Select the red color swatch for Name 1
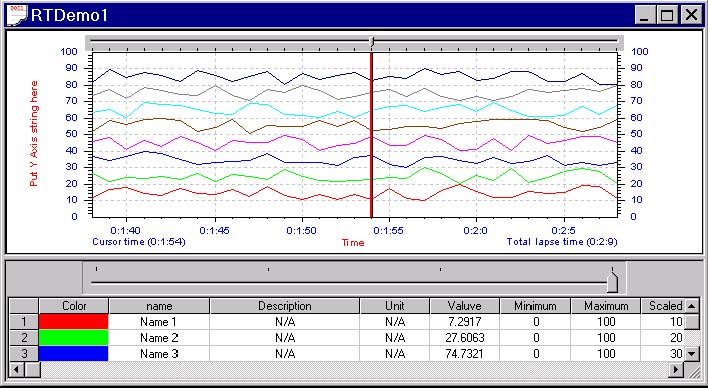The height and width of the screenshot is (388, 708). click(x=74, y=322)
